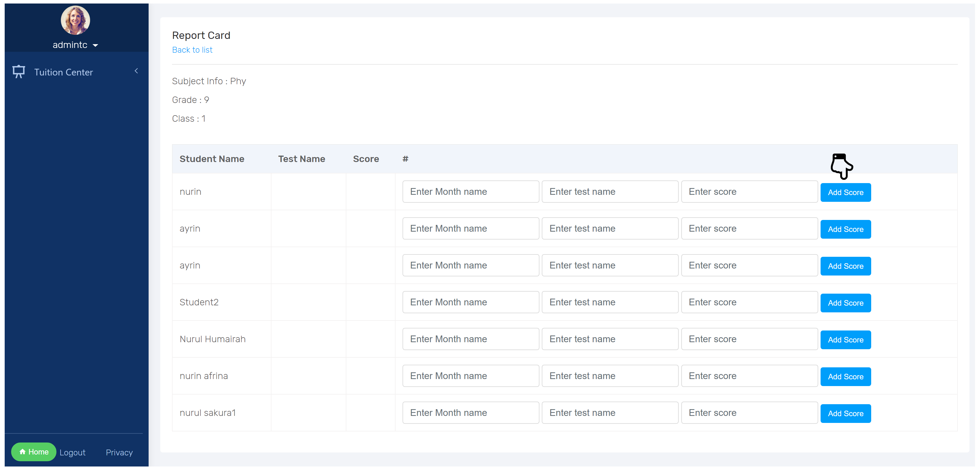
Task: Click Month name field for Nurul Humairah
Action: point(471,339)
